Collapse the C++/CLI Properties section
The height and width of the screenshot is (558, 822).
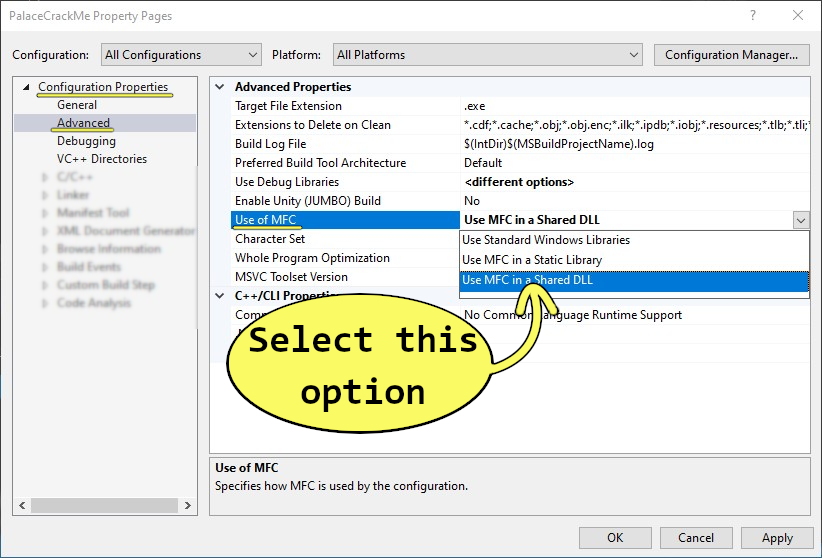[220, 296]
